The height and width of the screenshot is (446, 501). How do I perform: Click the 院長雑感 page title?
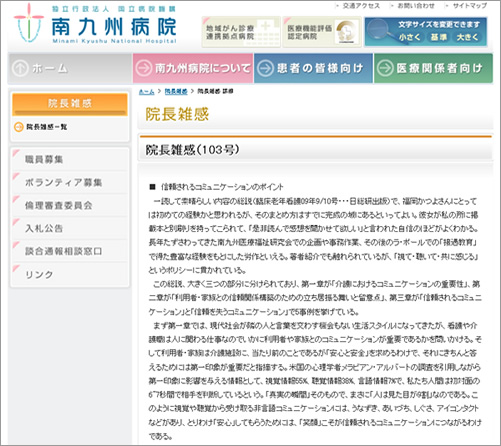pyautogui.click(x=177, y=114)
